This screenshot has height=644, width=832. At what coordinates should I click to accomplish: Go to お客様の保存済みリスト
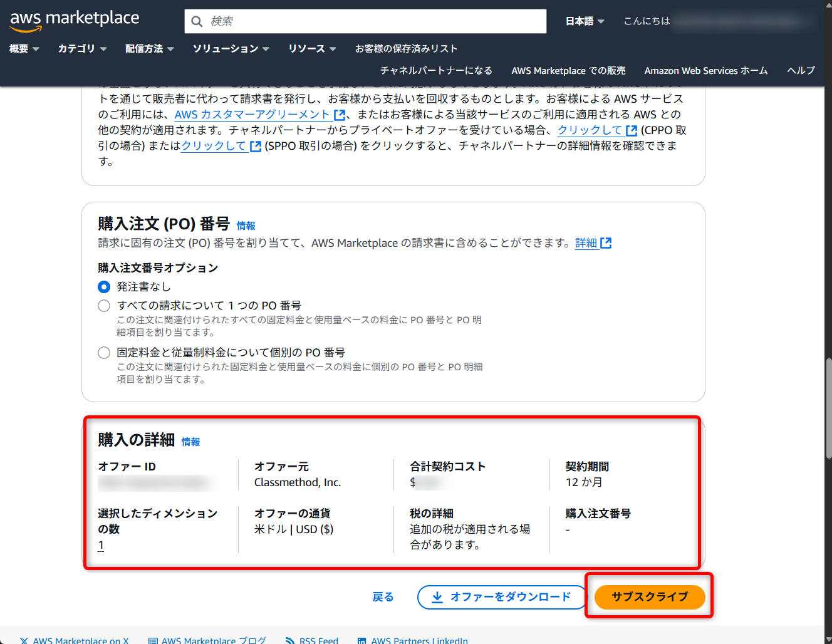(407, 48)
